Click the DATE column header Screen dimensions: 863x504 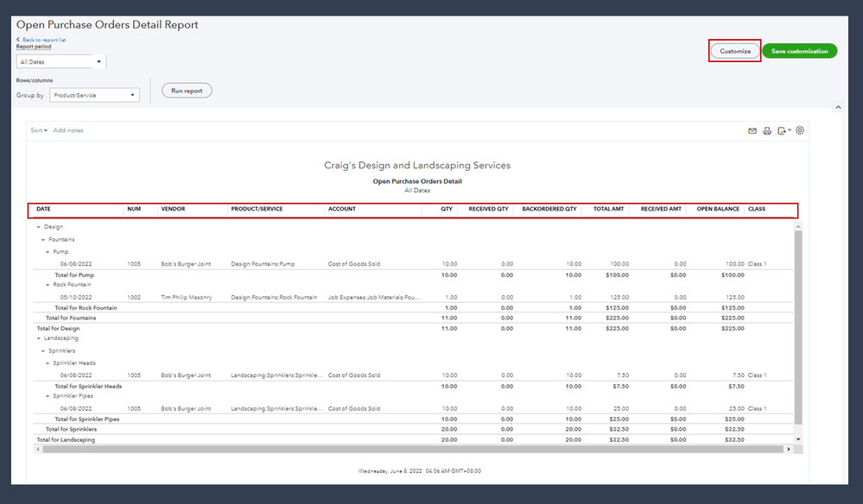pyautogui.click(x=43, y=209)
